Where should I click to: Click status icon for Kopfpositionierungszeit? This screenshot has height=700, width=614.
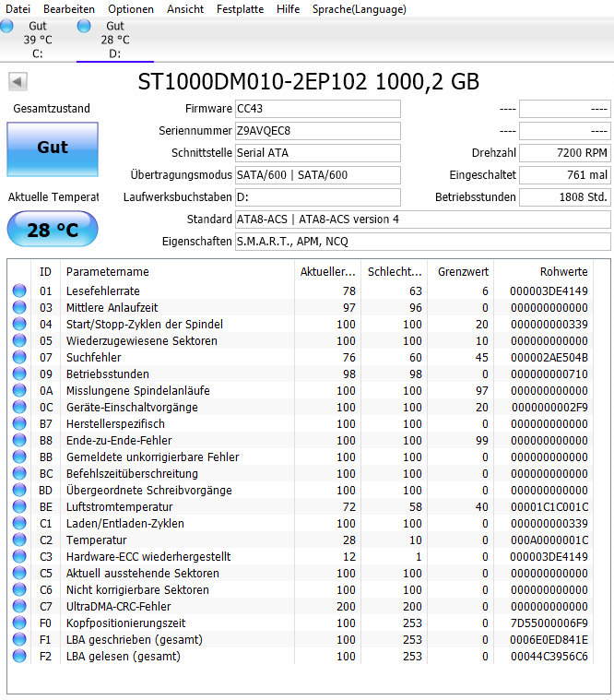pyautogui.click(x=19, y=623)
